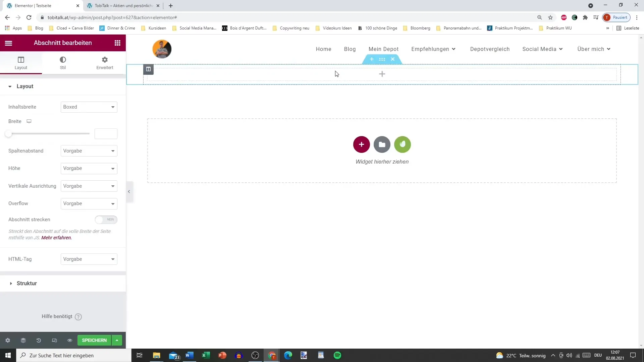This screenshot has width=644, height=362.
Task: Open the template library folder button
Action: [382, 144]
